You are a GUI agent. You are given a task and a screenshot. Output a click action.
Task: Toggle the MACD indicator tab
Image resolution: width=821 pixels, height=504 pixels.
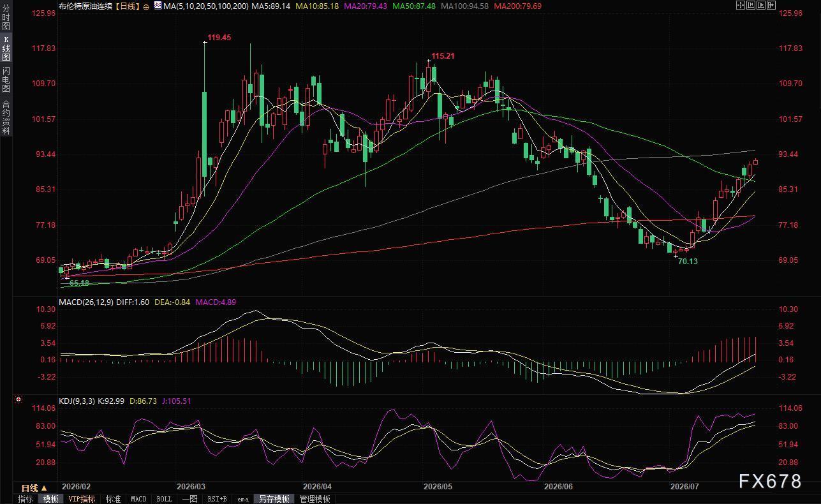138,499
